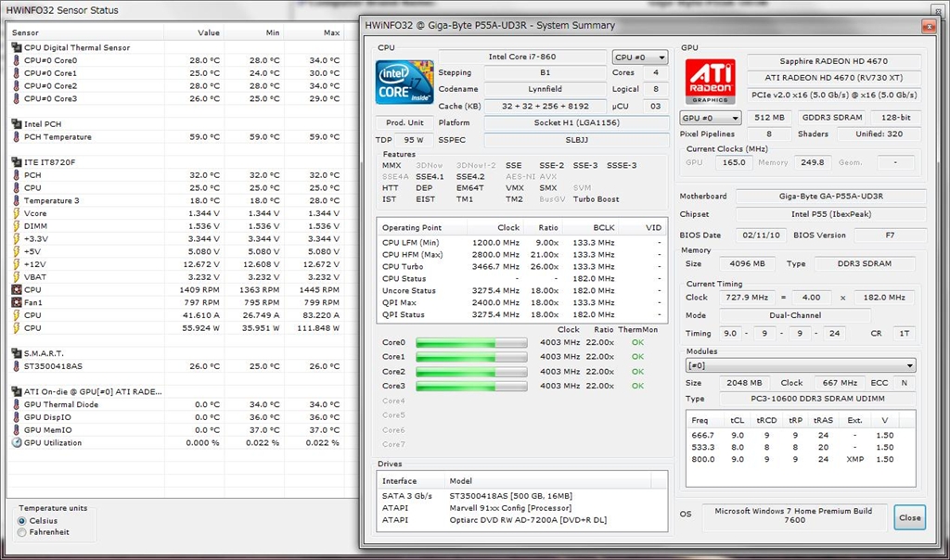Select the Celsius temperature unit
Image resolution: width=950 pixels, height=560 pixels.
(x=22, y=521)
